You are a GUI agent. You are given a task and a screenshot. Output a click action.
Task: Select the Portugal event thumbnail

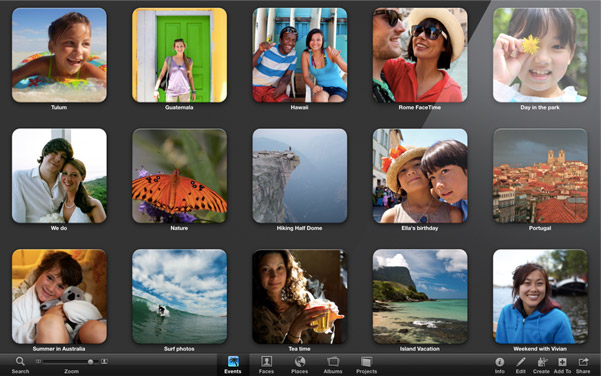[x=540, y=176]
